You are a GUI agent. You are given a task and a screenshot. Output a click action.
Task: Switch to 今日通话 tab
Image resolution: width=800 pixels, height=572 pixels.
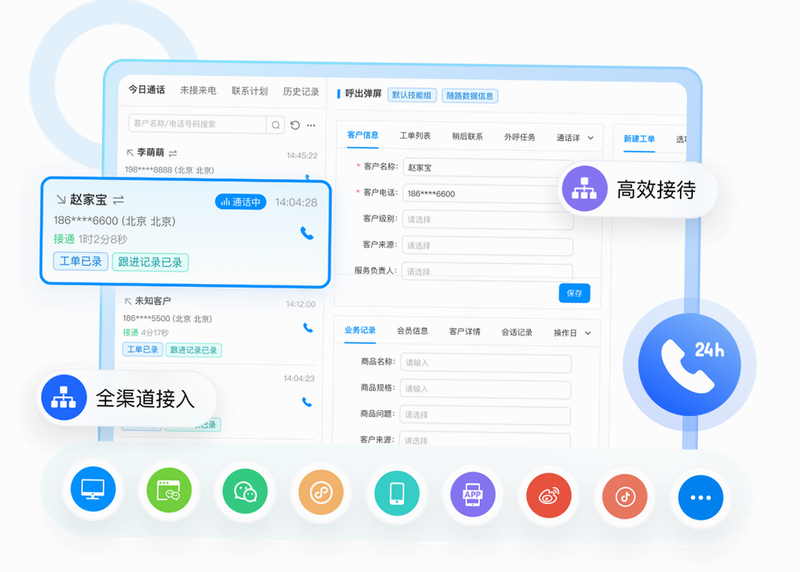pyautogui.click(x=146, y=90)
